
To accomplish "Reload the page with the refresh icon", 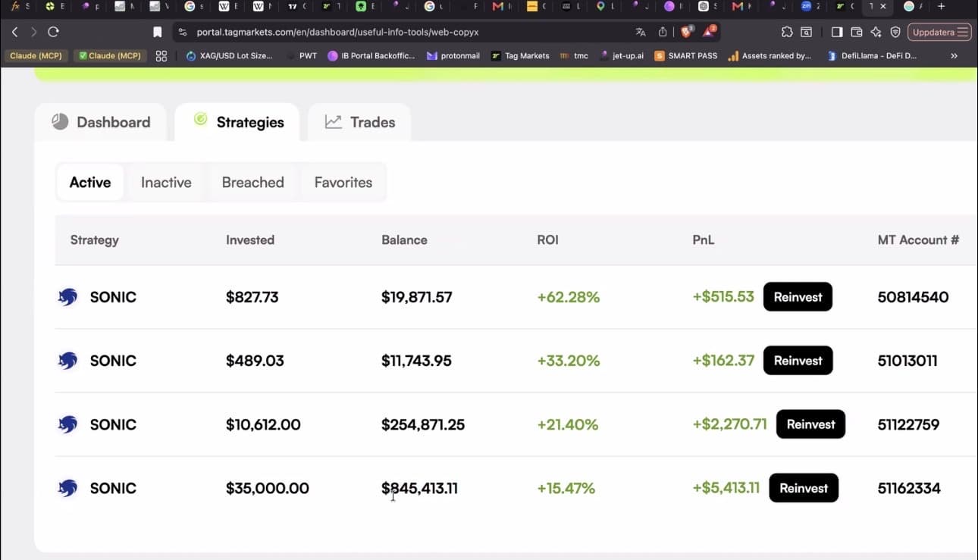I will pos(53,32).
